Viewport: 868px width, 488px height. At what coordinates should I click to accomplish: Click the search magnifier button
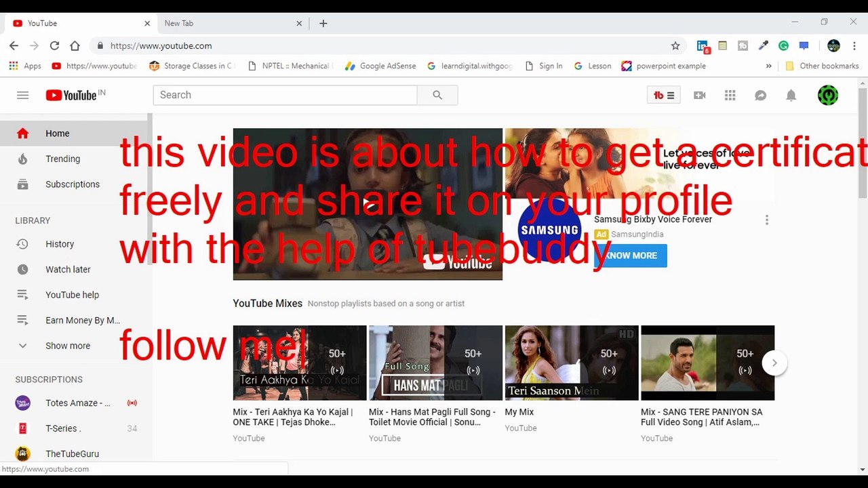[437, 95]
